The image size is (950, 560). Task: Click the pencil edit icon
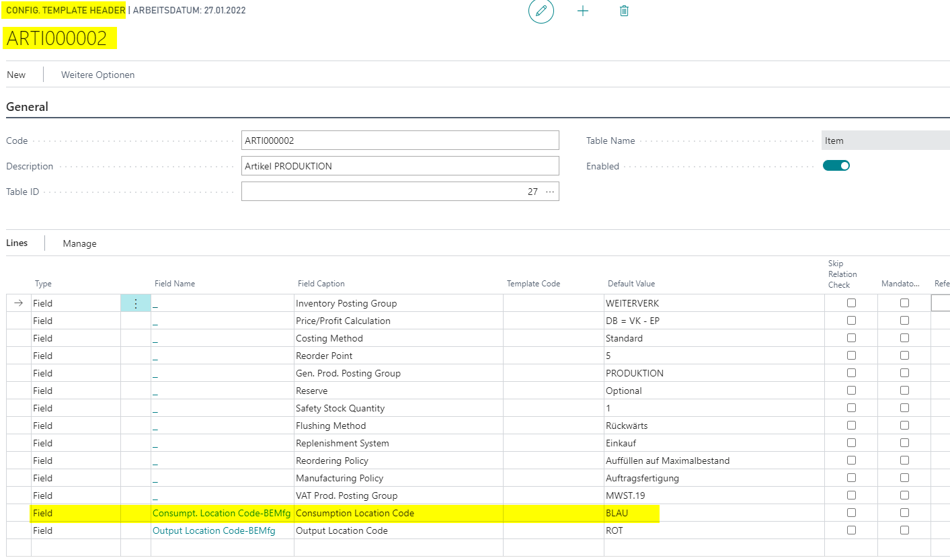pyautogui.click(x=541, y=11)
